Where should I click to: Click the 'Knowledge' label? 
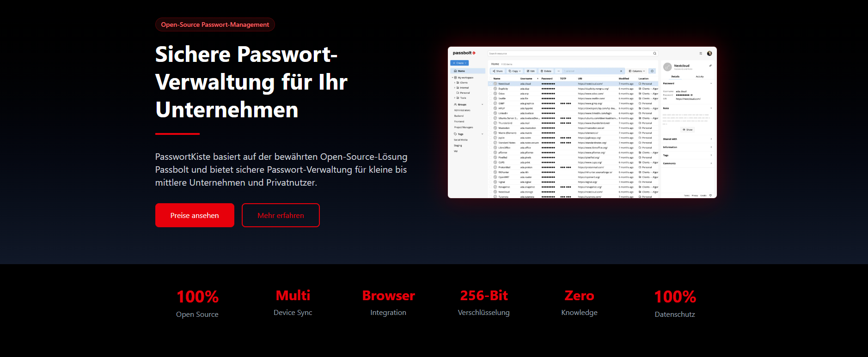(x=580, y=313)
